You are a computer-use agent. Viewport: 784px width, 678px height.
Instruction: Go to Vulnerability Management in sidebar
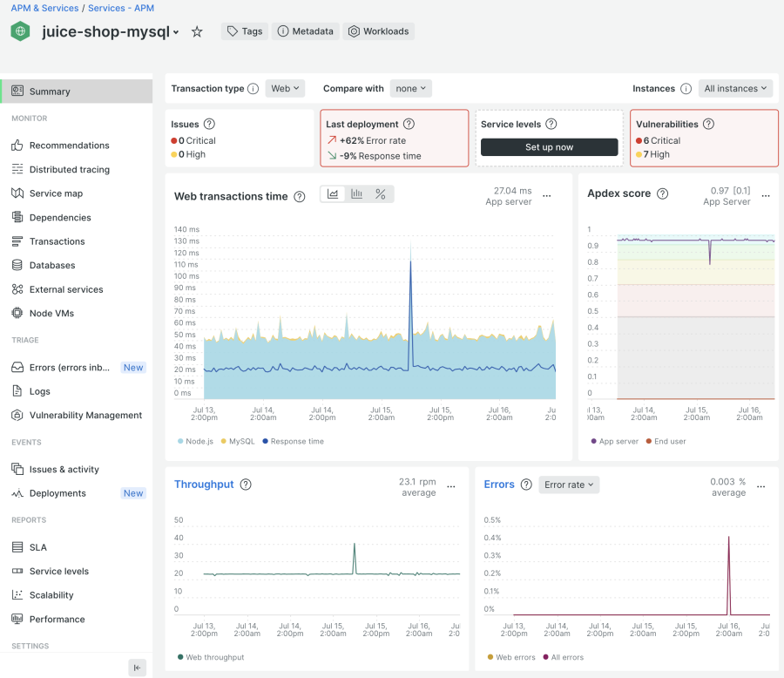pos(85,416)
